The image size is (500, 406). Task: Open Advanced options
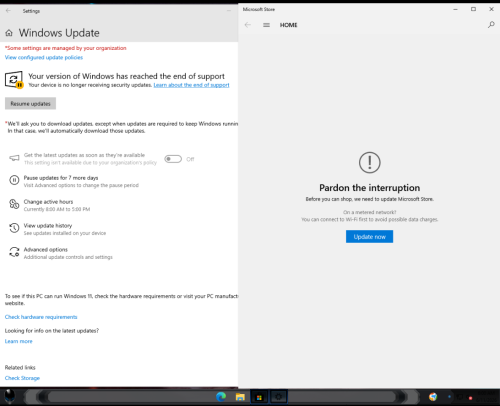tap(60, 253)
